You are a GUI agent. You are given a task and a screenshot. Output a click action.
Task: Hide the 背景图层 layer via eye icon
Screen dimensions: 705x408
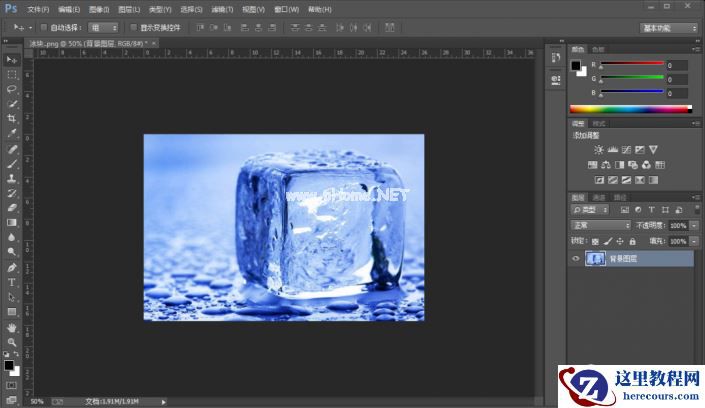576,259
